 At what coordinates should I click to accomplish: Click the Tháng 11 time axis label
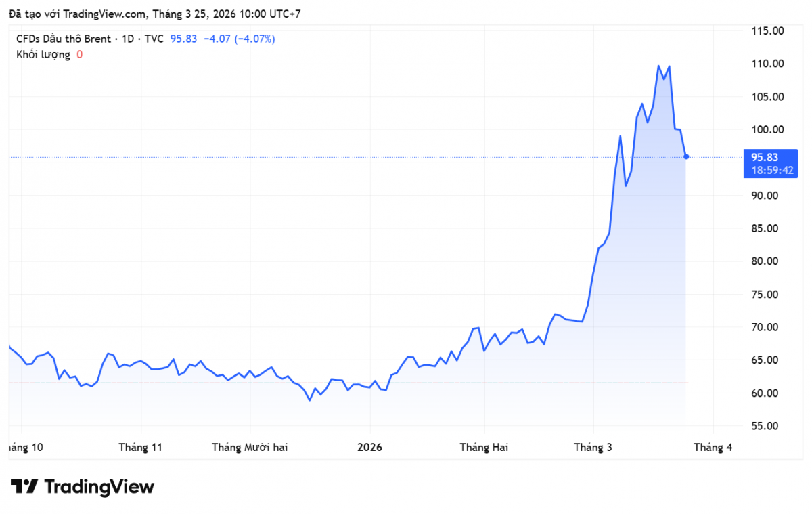click(140, 448)
